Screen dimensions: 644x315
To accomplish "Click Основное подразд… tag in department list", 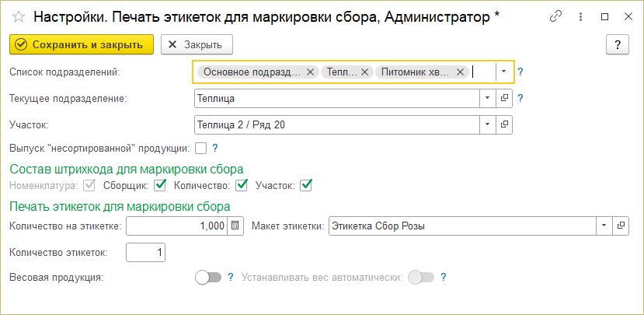I will [x=252, y=72].
